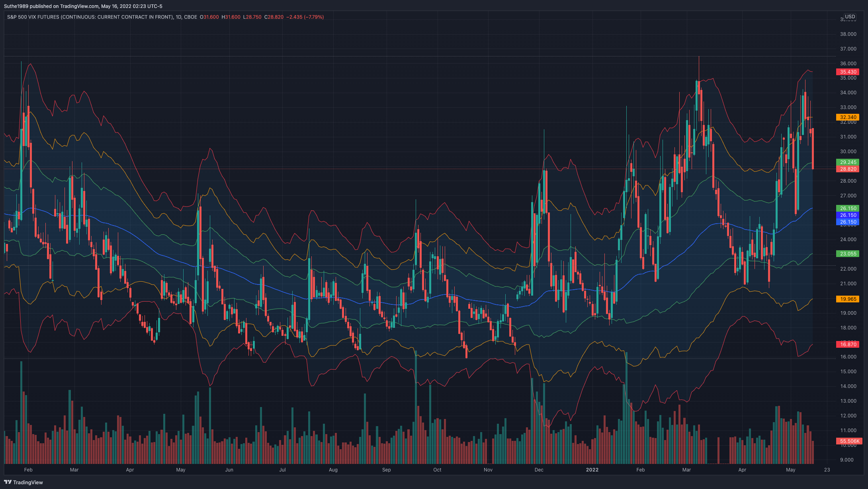
Task: Click the 1D interval in chart header
Action: click(179, 17)
